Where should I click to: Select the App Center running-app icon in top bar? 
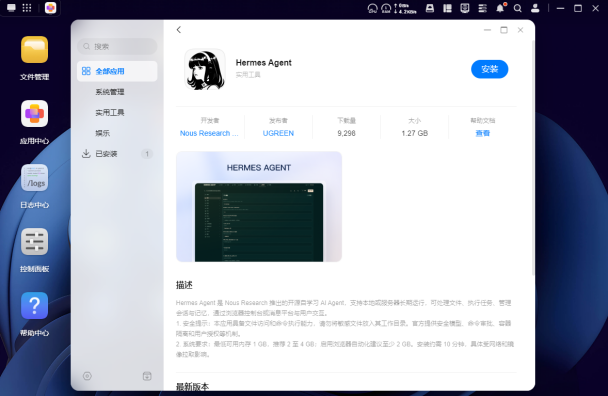tap(50, 8)
